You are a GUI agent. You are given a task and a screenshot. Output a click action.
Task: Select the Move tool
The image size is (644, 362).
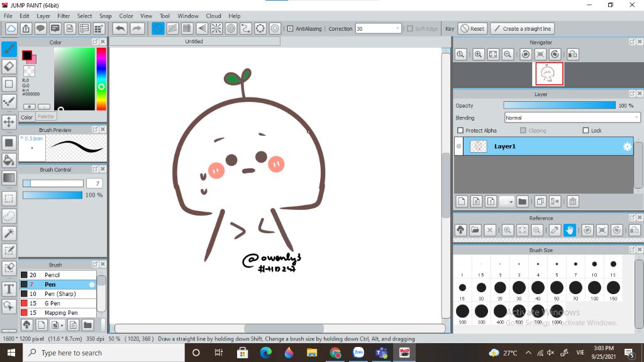[x=9, y=122]
